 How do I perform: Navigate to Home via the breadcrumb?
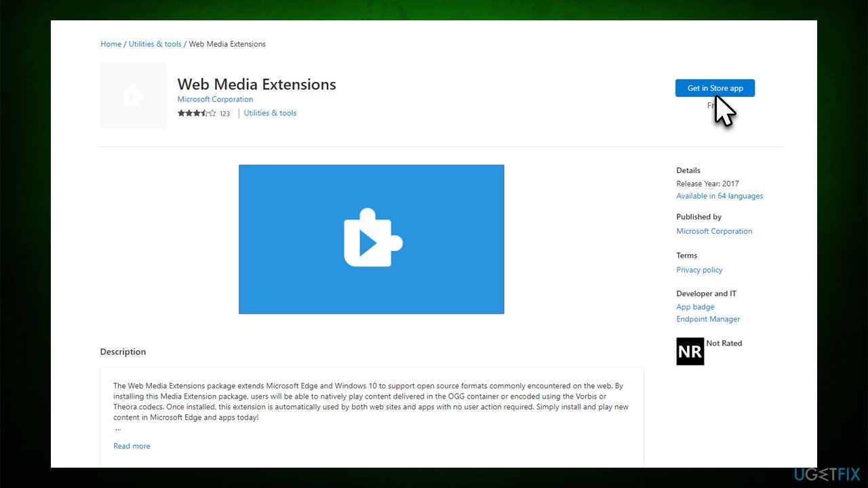111,43
